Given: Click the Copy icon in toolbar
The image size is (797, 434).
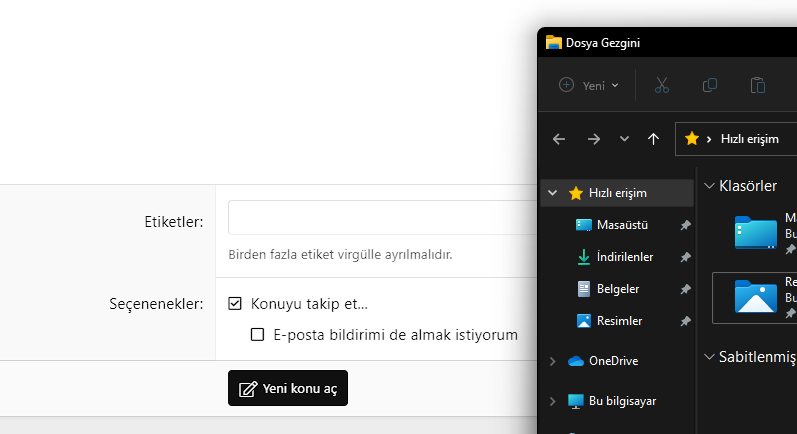Looking at the screenshot, I should [710, 85].
